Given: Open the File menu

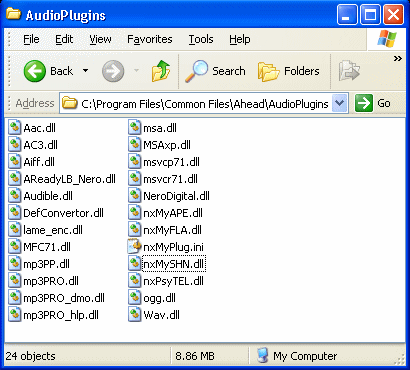Looking at the screenshot, I should pyautogui.click(x=31, y=39).
